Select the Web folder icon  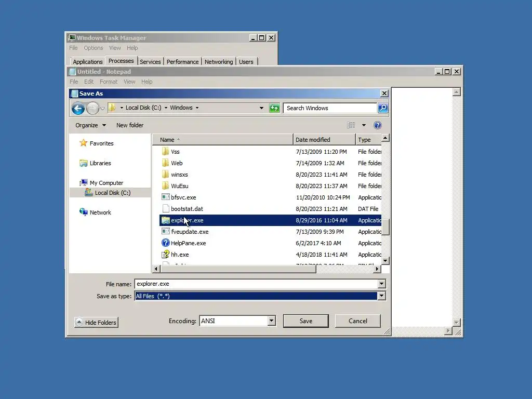pos(165,163)
